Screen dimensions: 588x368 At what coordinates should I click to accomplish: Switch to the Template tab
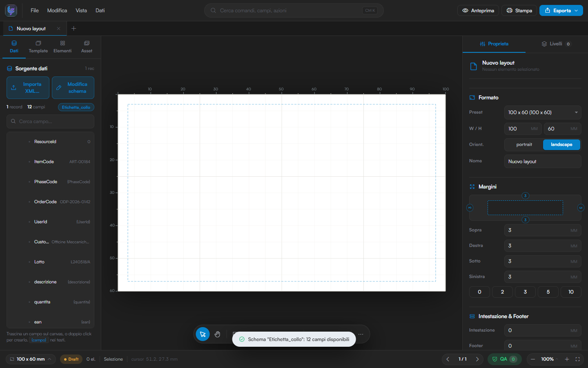[x=38, y=47]
